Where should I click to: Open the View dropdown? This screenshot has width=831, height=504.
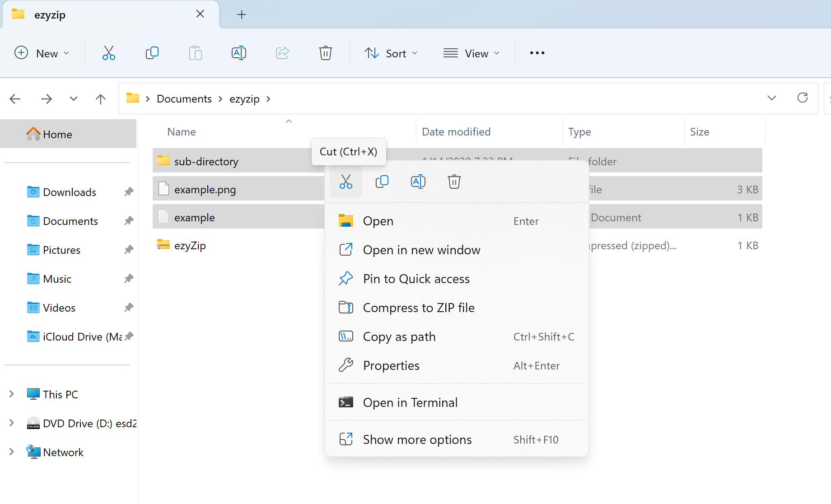click(472, 53)
